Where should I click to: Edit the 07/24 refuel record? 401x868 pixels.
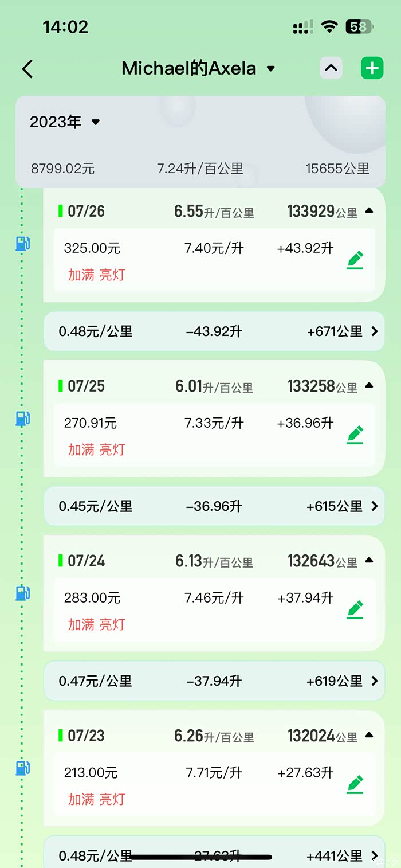[x=355, y=609]
